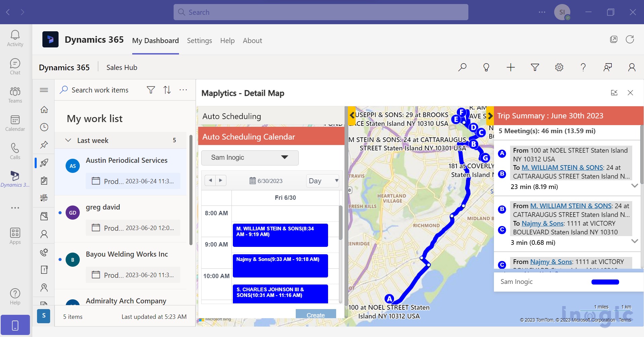The height and width of the screenshot is (337, 644).
Task: Go to Home in site navigation
Action: click(x=44, y=110)
